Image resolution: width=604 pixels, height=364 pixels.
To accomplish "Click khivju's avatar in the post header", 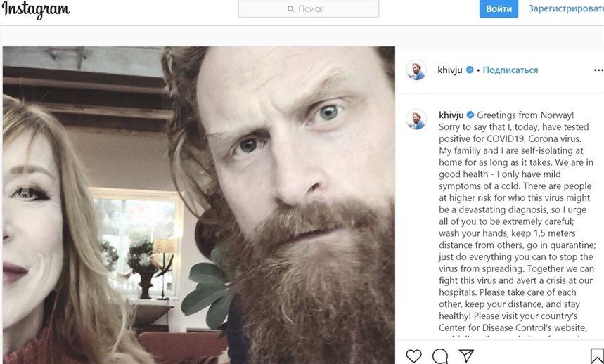I will (416, 70).
